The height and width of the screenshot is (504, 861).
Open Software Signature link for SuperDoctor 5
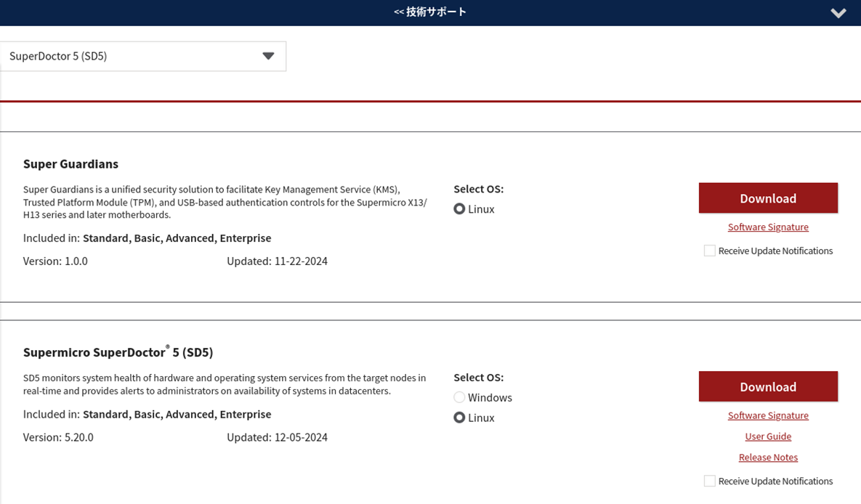click(768, 415)
